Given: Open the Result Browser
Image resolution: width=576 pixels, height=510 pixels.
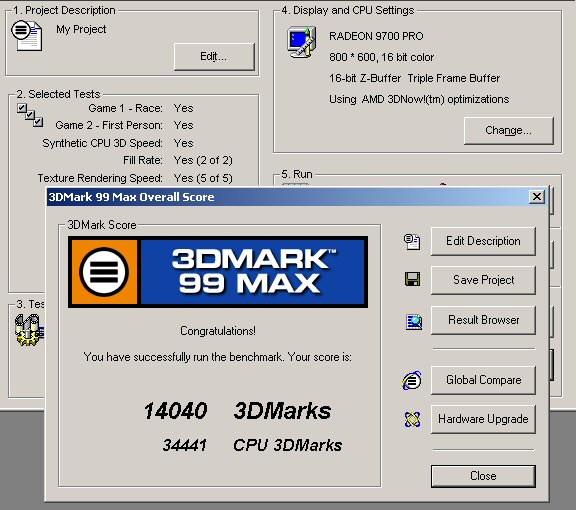Looking at the screenshot, I should pyautogui.click(x=483, y=320).
